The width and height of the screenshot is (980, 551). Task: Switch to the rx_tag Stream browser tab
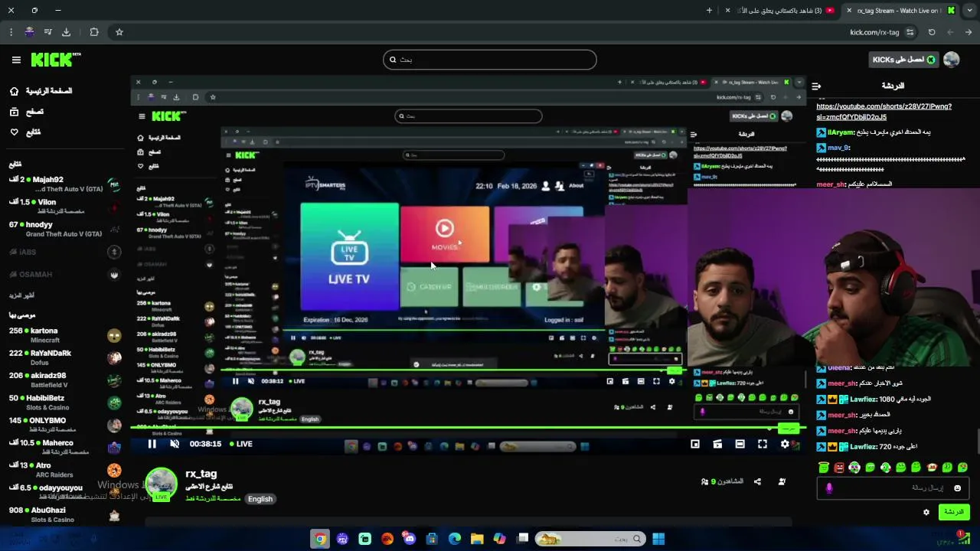pyautogui.click(x=900, y=11)
